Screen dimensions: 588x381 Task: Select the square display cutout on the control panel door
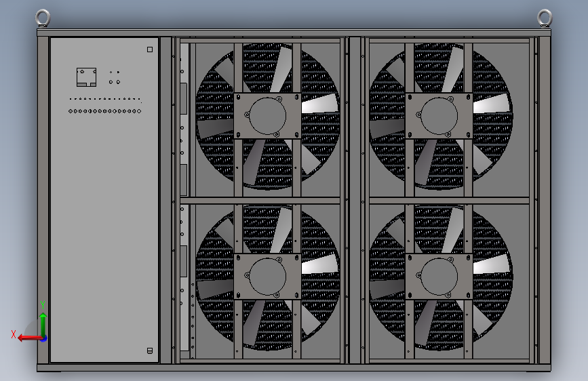pyautogui.click(x=86, y=77)
